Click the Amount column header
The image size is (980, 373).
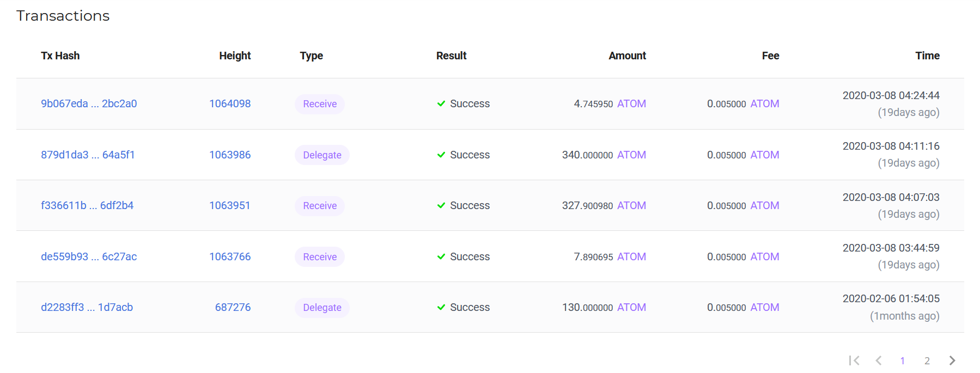pyautogui.click(x=627, y=56)
